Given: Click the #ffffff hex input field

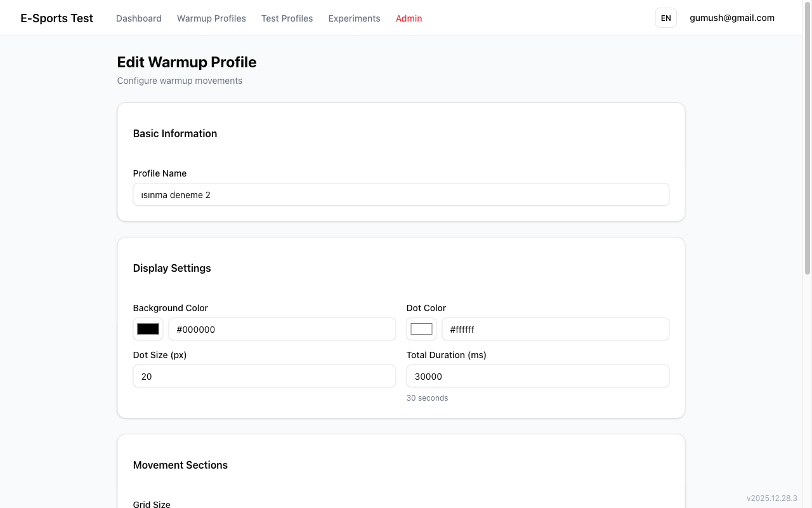Looking at the screenshot, I should [x=555, y=329].
